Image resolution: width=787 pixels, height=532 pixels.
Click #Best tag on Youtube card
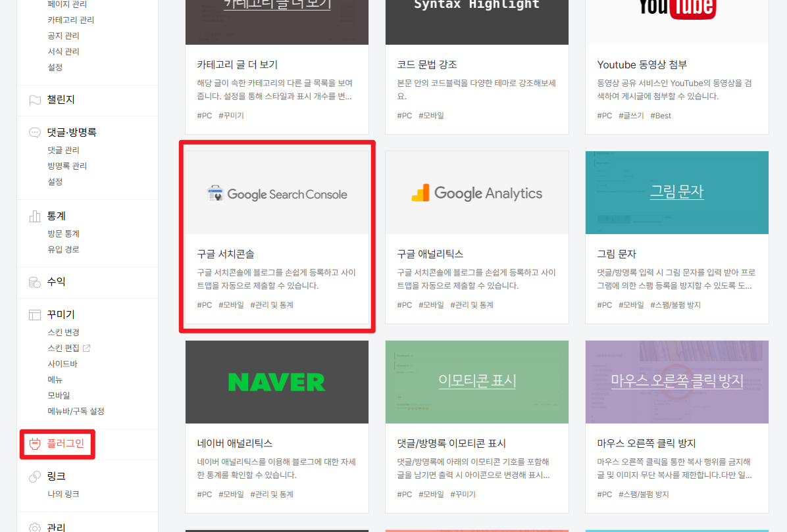tap(661, 116)
